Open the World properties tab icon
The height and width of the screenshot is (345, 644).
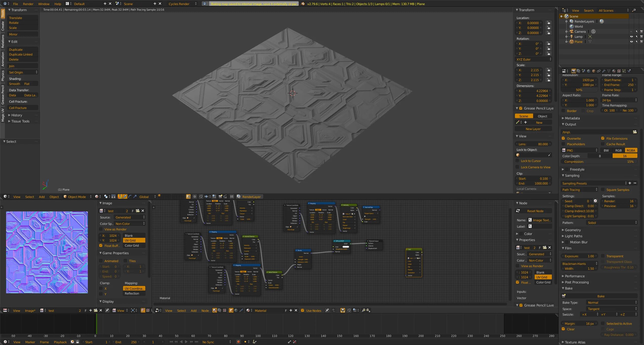click(x=589, y=71)
